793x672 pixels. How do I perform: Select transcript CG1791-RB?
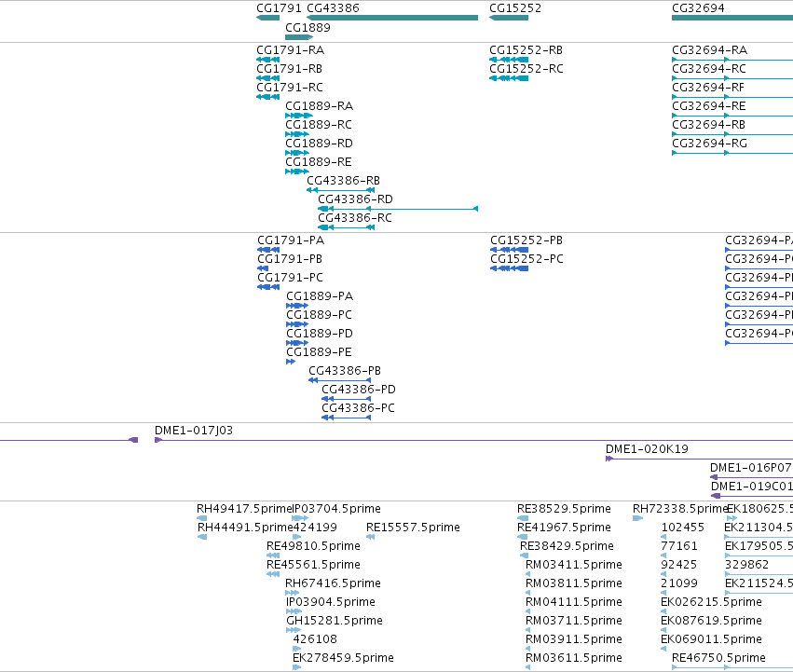click(x=289, y=69)
